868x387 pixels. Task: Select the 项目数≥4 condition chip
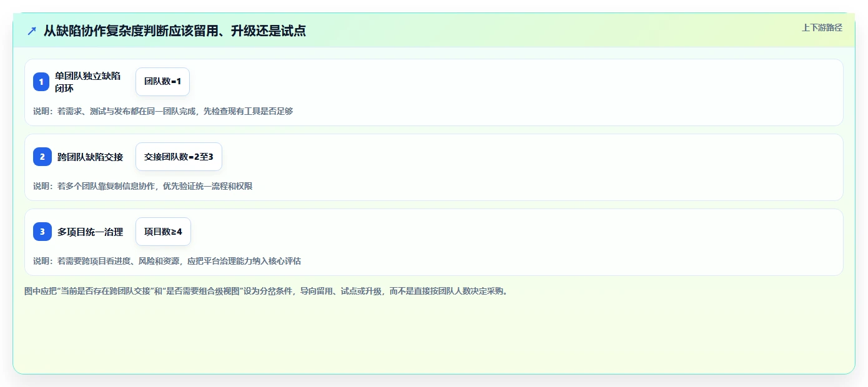163,232
